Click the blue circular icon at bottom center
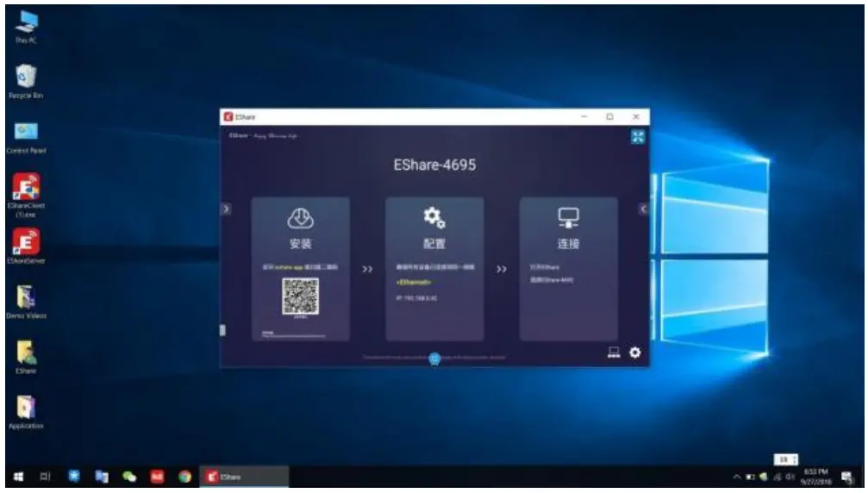The width and height of the screenshot is (868, 493). 434,359
